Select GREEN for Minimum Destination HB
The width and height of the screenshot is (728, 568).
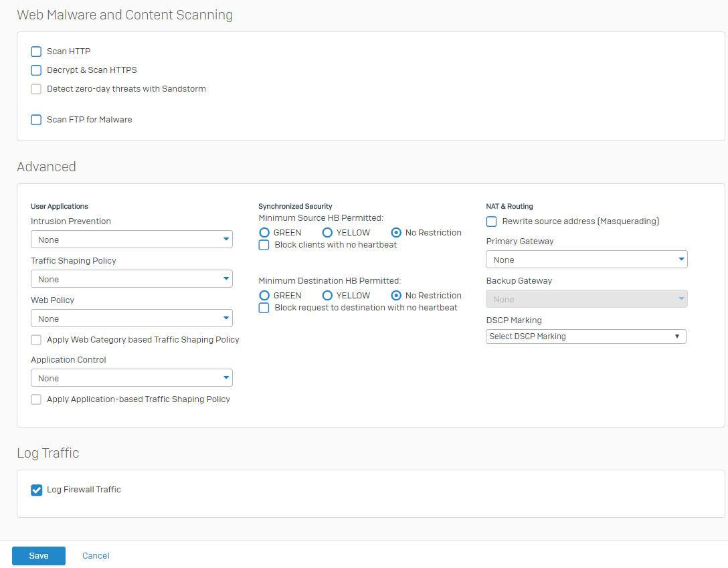(264, 296)
